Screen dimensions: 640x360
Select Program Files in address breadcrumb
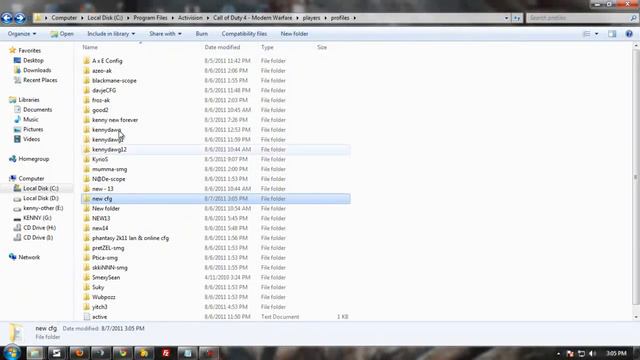pos(150,18)
